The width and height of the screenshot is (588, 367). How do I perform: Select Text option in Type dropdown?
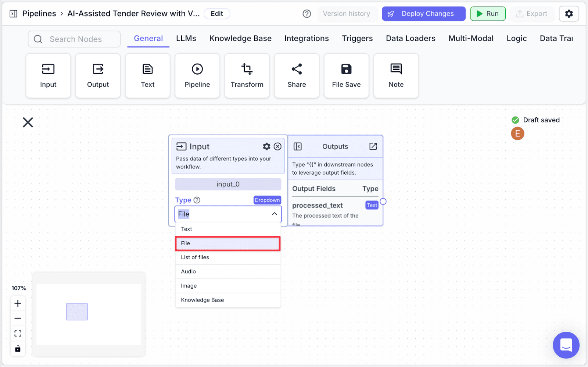[x=228, y=229]
